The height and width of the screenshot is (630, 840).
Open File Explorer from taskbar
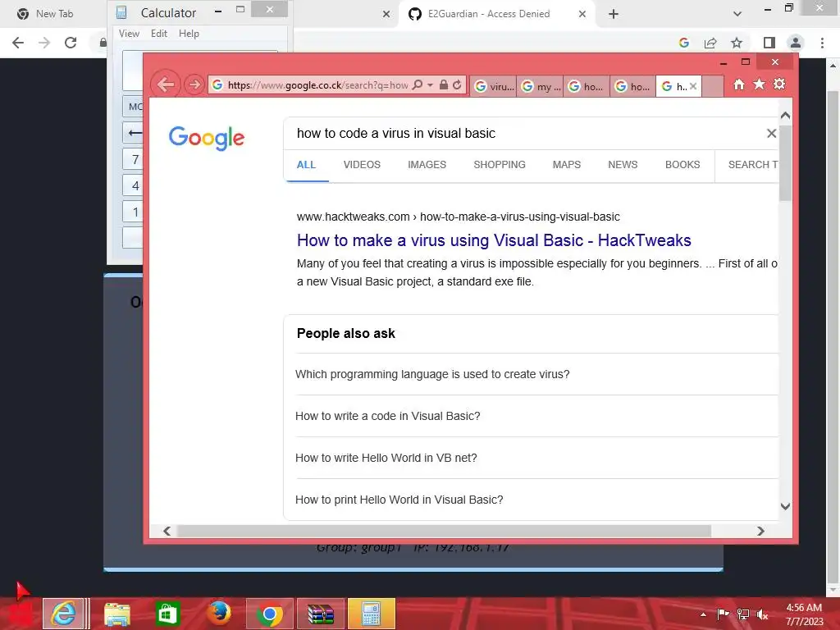116,614
